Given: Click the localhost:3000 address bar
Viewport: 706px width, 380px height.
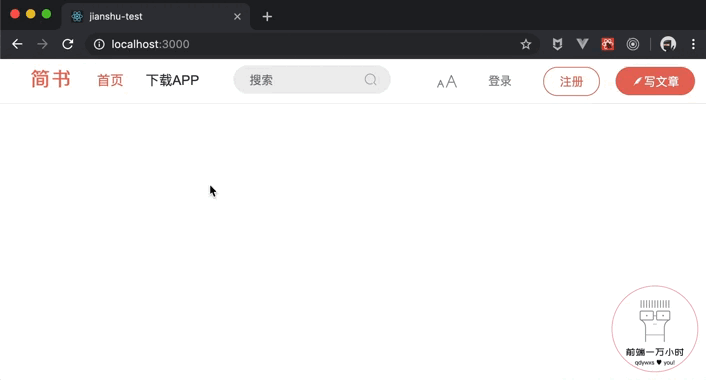Looking at the screenshot, I should (x=312, y=44).
